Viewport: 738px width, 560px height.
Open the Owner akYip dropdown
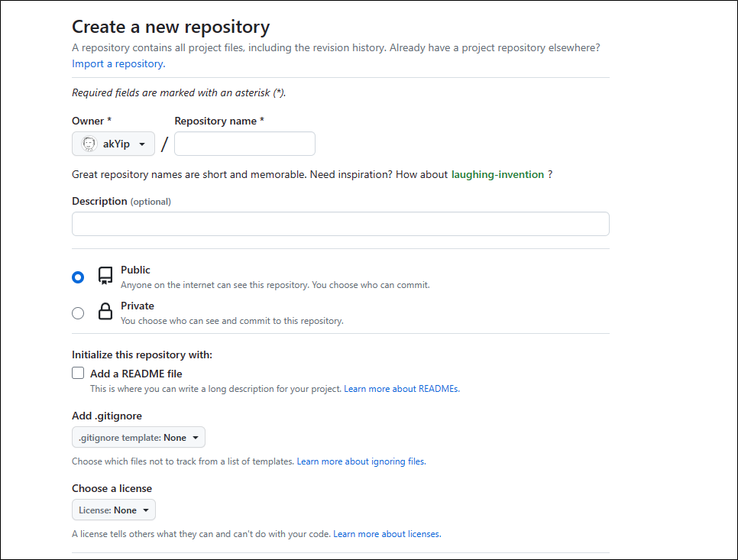[113, 144]
